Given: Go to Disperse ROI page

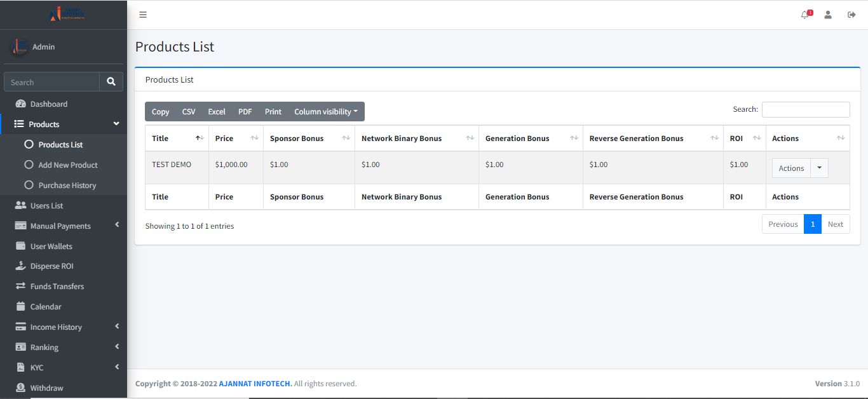Looking at the screenshot, I should point(51,266).
